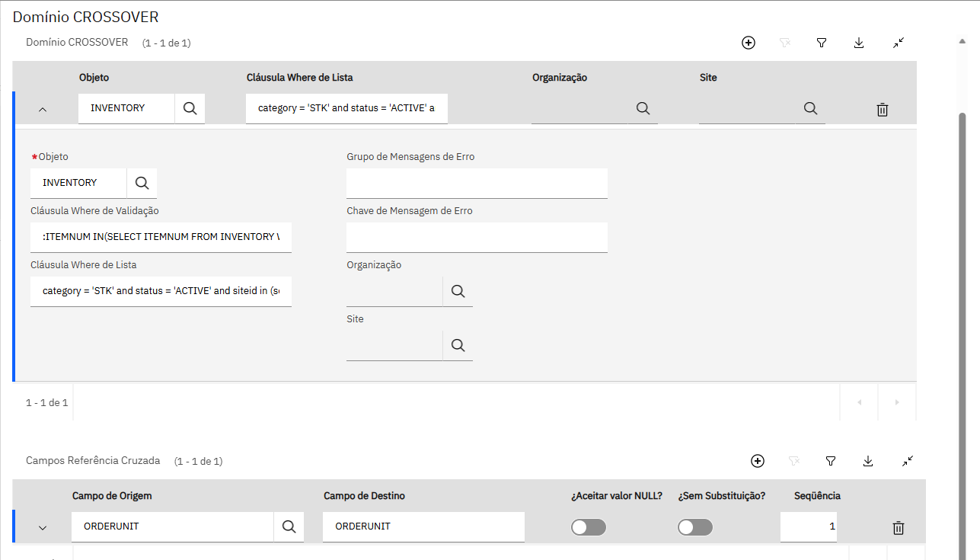This screenshot has width=980, height=560.
Task: Collapse the Domínio CROSSOVER table section
Action: [x=899, y=43]
